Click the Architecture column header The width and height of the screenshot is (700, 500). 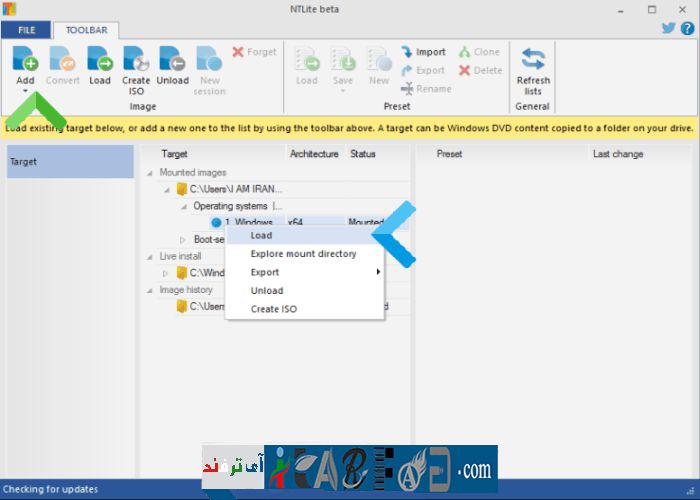(x=314, y=154)
